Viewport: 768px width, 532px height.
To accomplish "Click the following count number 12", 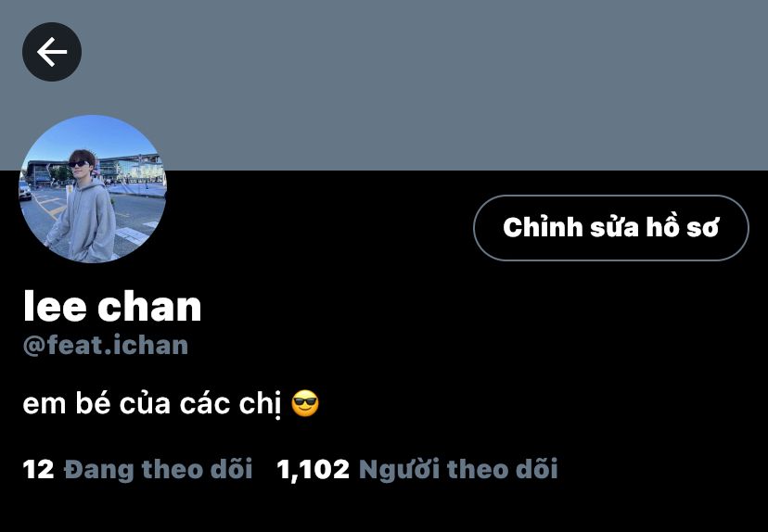I will [38, 469].
